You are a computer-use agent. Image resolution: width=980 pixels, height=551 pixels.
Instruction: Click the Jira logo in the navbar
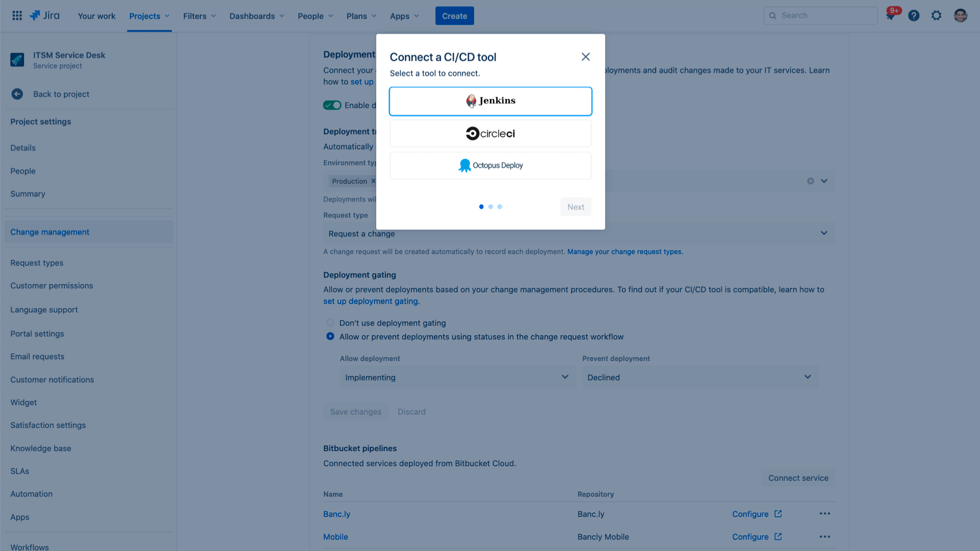coord(45,15)
